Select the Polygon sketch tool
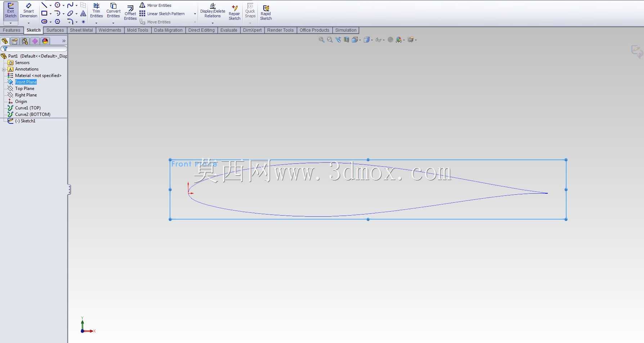The width and height of the screenshot is (644, 343). [x=57, y=22]
